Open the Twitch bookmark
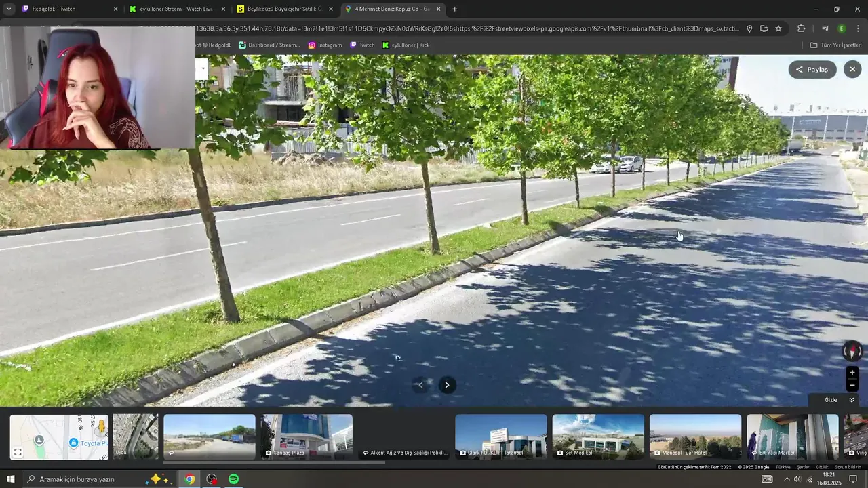868x488 pixels. pyautogui.click(x=362, y=45)
